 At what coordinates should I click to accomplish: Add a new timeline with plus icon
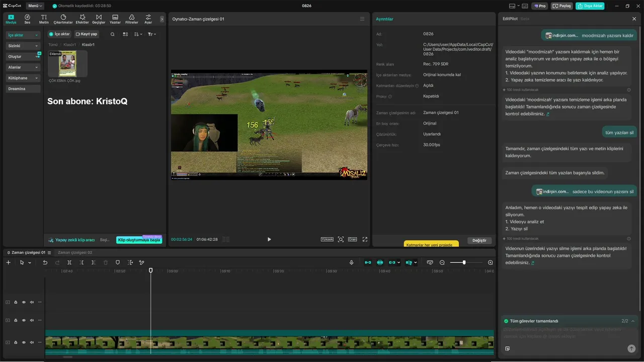(8, 262)
